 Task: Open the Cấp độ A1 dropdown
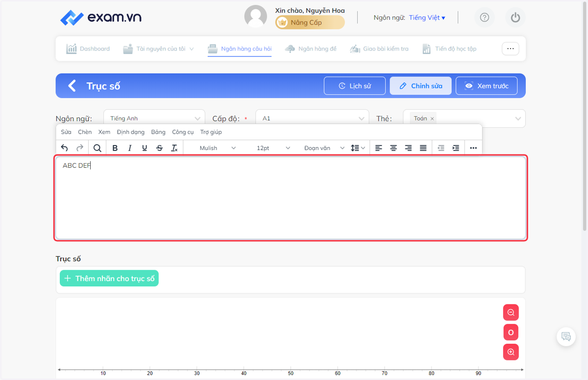coord(313,118)
